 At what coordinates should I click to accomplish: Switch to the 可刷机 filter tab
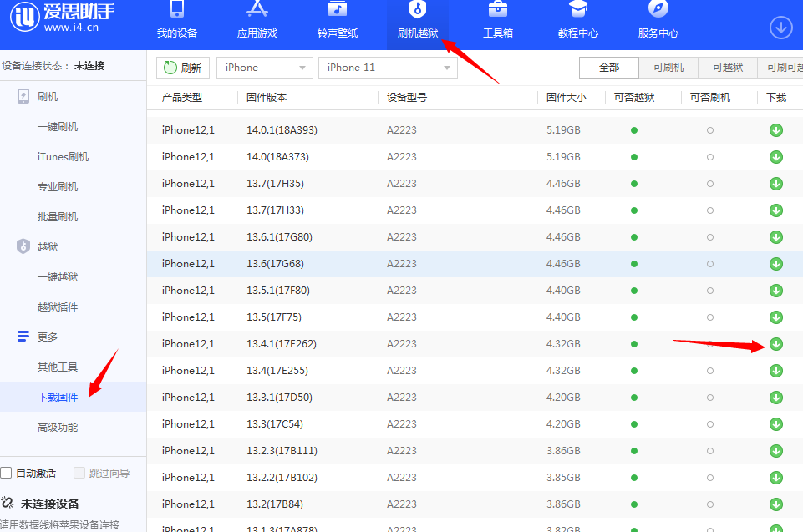click(x=668, y=68)
